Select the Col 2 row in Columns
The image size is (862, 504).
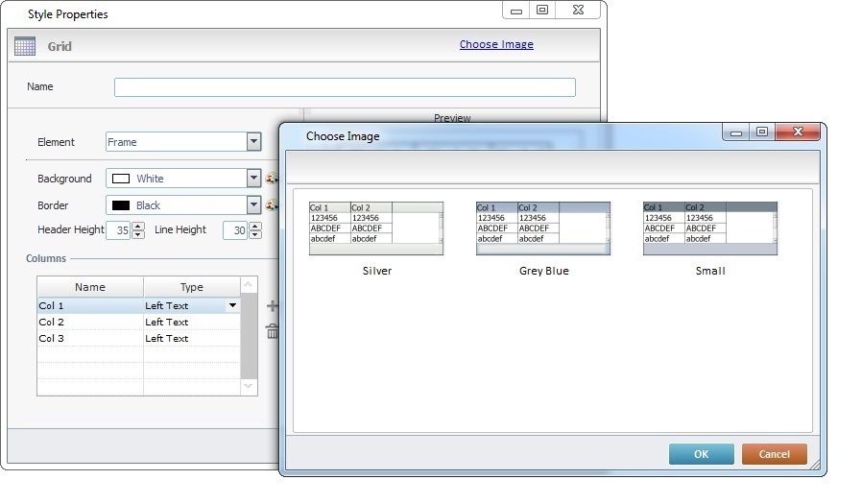tap(89, 323)
